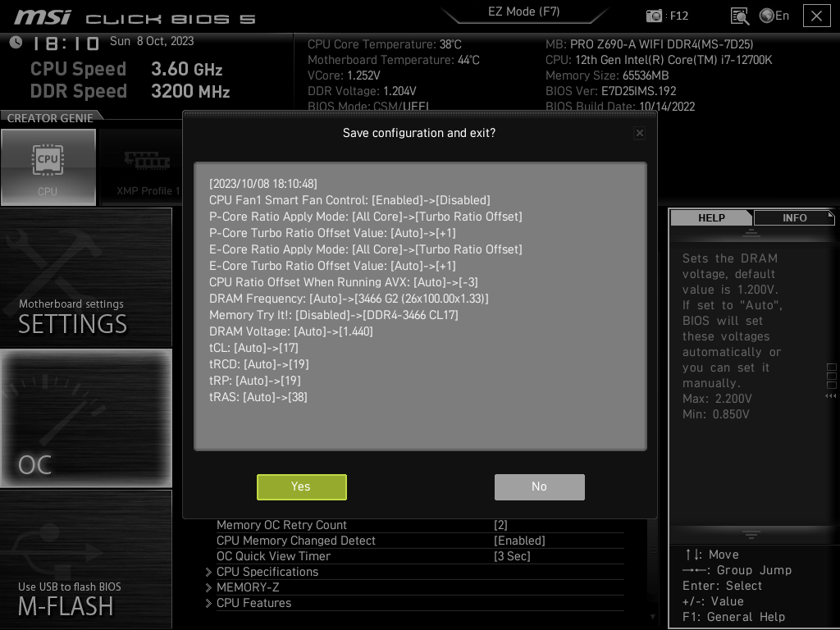This screenshot has height=630, width=840.
Task: Select the P-Core Ratio Apply Mode line
Action: (365, 217)
